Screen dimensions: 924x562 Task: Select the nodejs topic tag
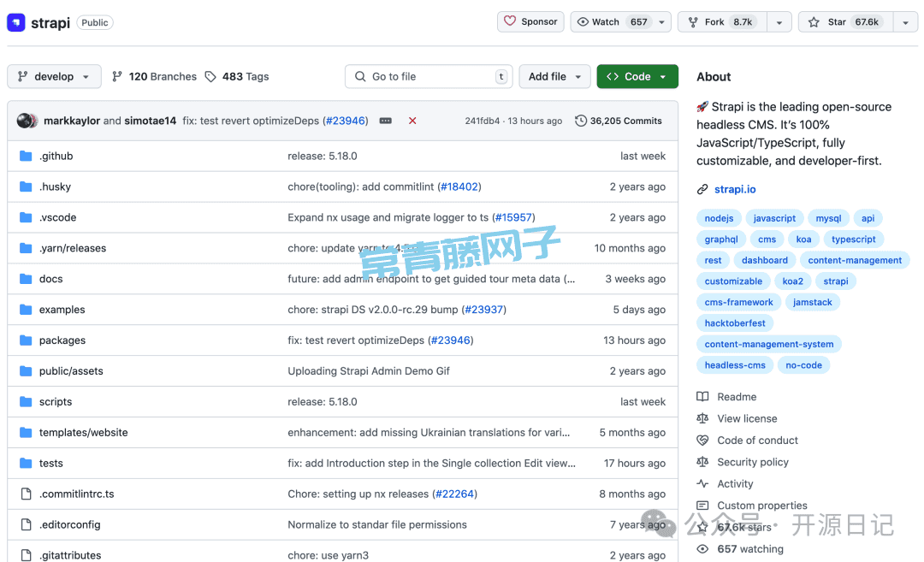point(719,219)
